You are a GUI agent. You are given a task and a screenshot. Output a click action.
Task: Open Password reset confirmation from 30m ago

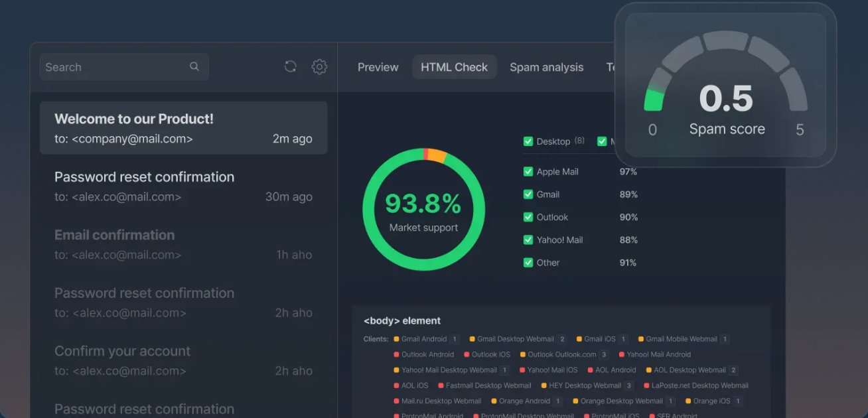pos(184,186)
